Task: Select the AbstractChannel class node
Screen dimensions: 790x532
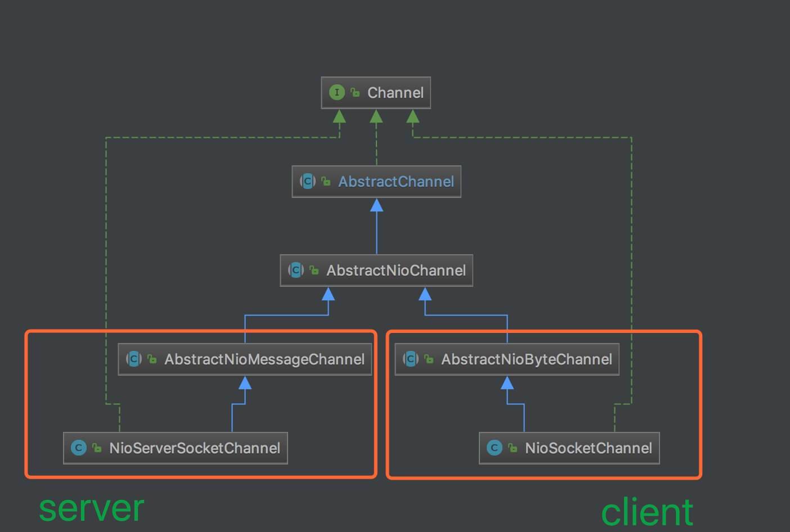Action: (376, 182)
